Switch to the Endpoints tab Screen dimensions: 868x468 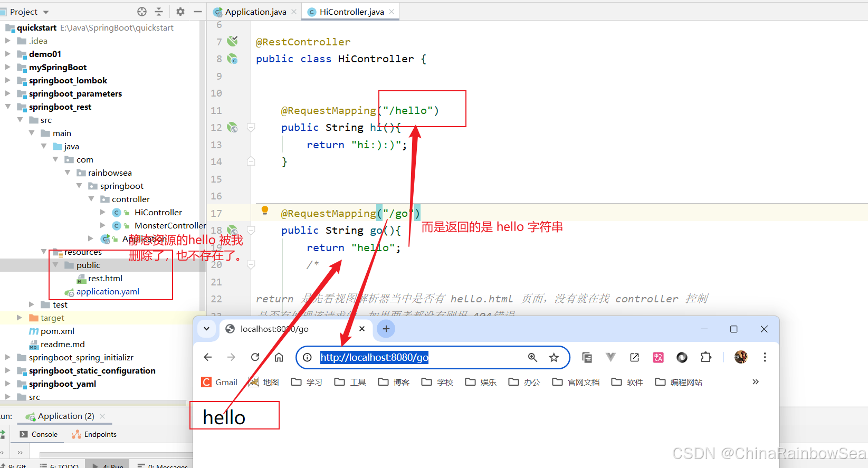pyautogui.click(x=94, y=434)
